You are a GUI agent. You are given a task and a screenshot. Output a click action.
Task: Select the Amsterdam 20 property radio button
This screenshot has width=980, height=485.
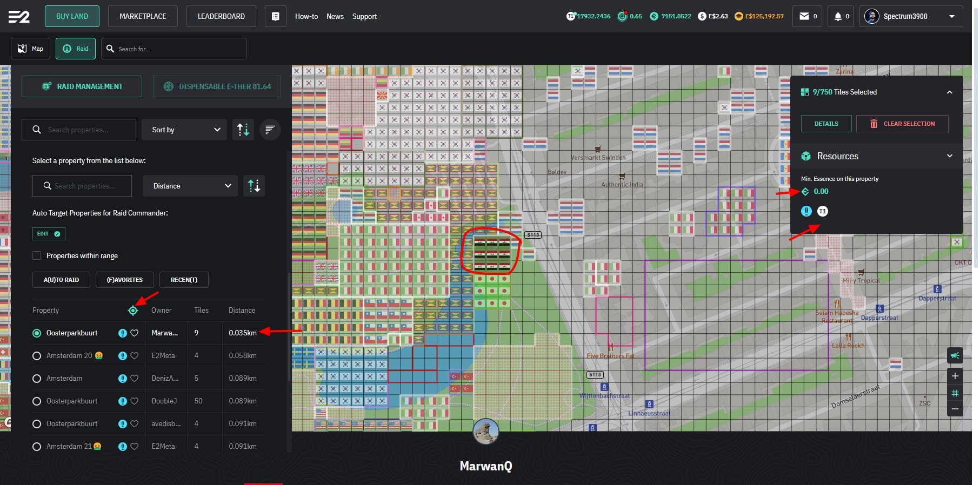(x=37, y=356)
